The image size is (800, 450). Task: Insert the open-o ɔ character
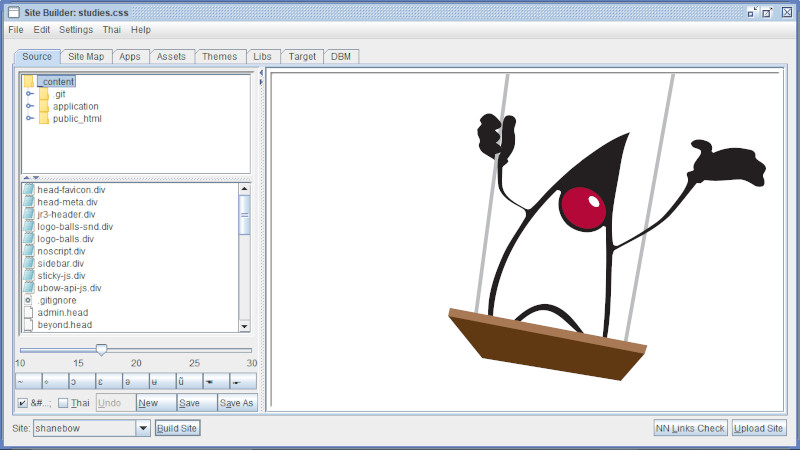(x=73, y=381)
